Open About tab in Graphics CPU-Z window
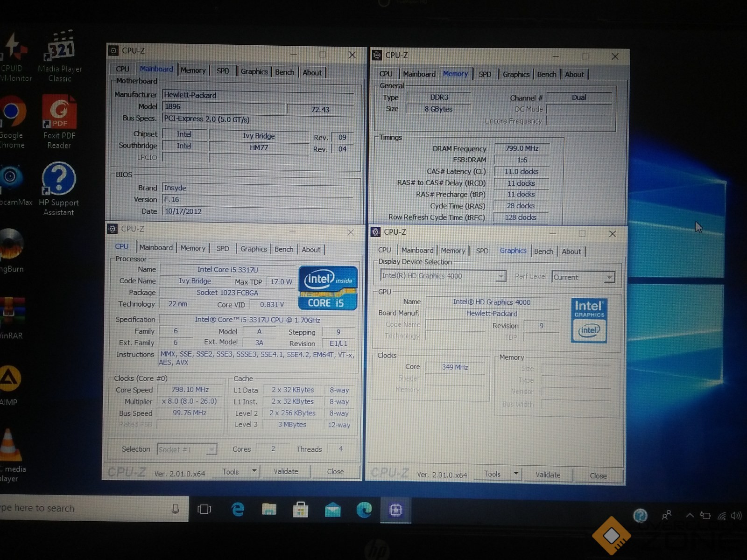The height and width of the screenshot is (560, 747). pos(571,252)
